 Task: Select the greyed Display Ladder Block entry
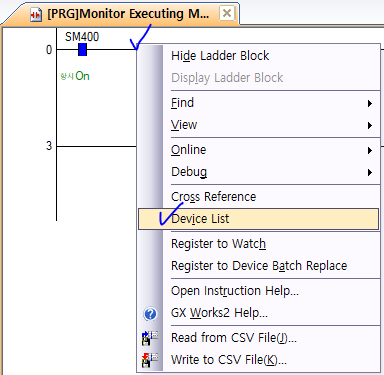coord(259,78)
